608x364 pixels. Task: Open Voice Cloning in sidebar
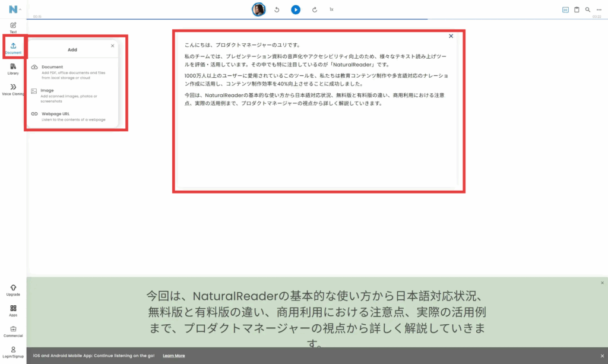pyautogui.click(x=13, y=90)
